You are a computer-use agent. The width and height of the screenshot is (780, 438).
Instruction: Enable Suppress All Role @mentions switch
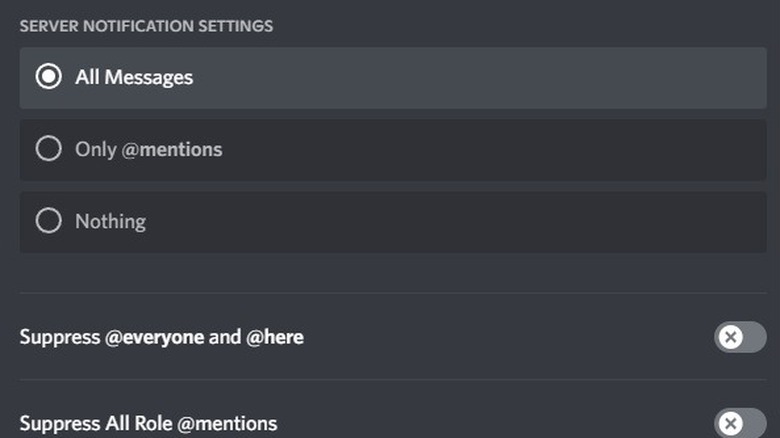740,421
